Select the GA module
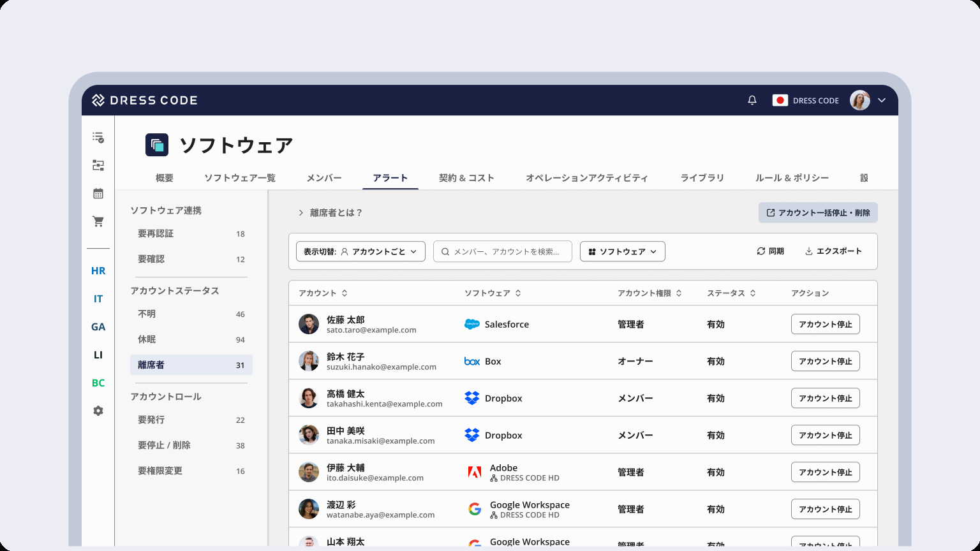The height and width of the screenshot is (551, 980). coord(98,327)
